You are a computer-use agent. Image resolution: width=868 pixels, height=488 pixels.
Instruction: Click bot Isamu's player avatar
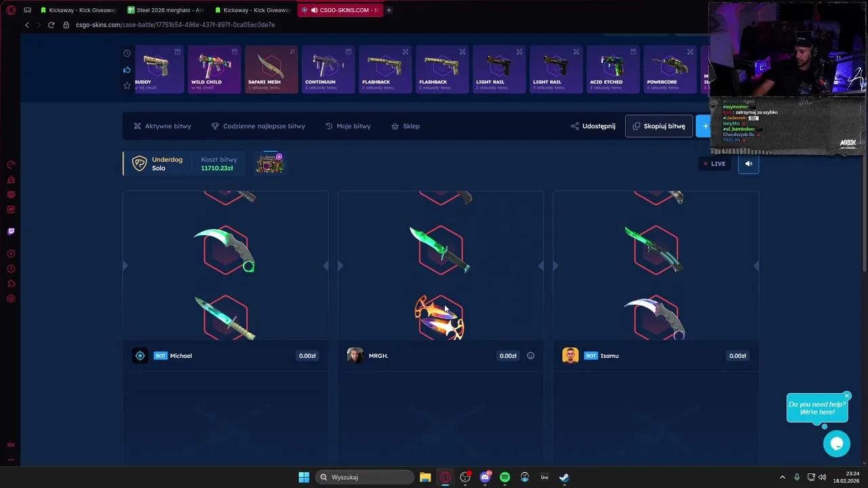tap(570, 356)
